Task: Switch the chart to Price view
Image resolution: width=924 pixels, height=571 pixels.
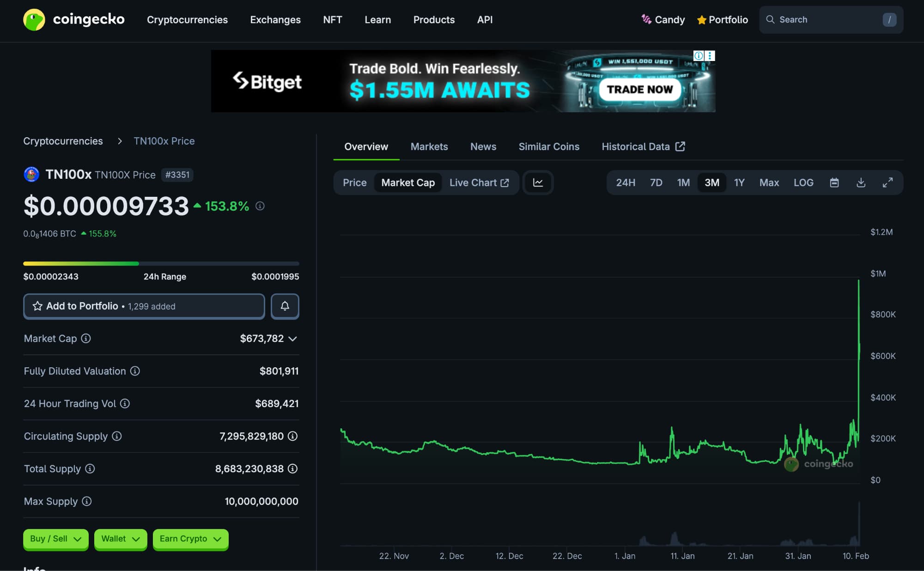Action: (354, 182)
